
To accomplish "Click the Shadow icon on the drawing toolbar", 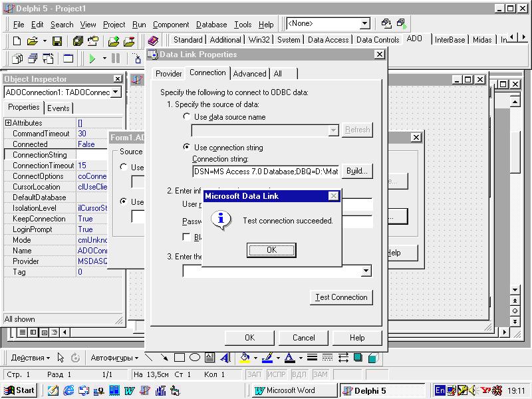I will [358, 357].
